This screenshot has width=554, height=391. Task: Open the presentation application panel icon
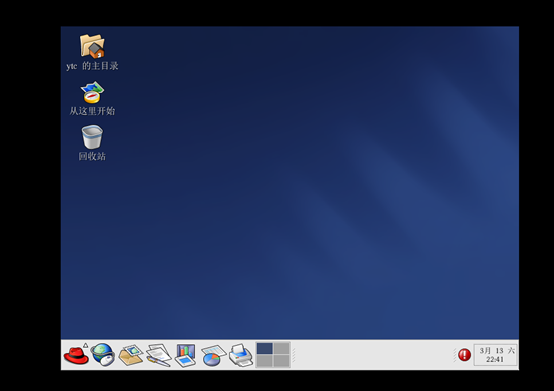pyautogui.click(x=185, y=355)
